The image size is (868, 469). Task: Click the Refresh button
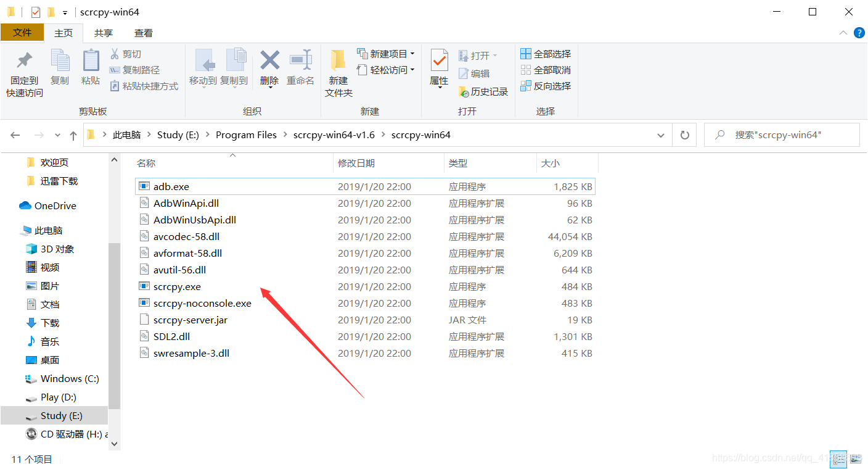[684, 135]
